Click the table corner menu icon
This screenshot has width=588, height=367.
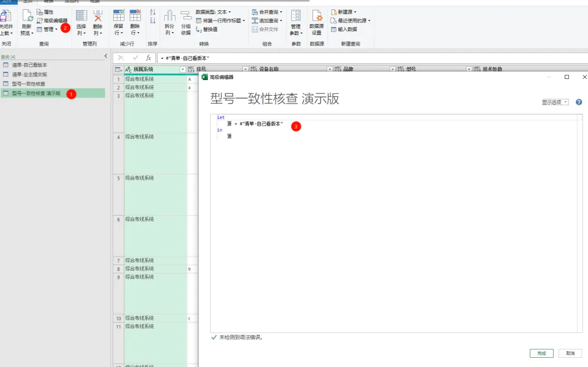118,69
